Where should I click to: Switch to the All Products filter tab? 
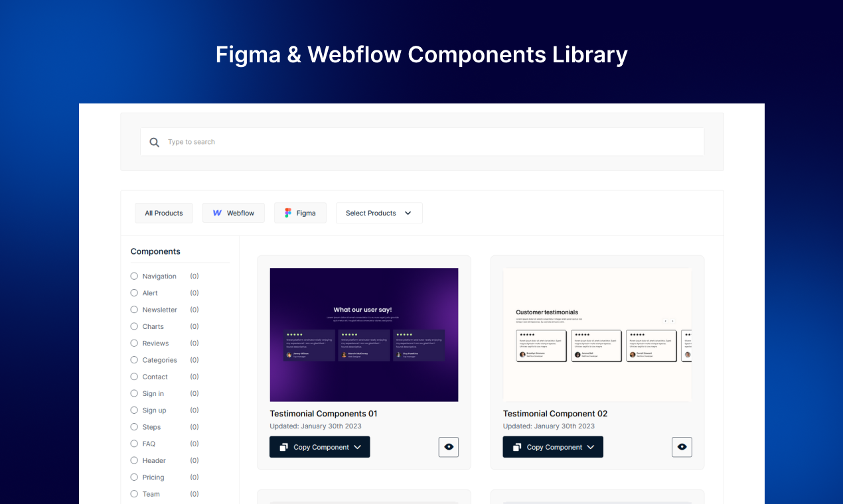[164, 213]
